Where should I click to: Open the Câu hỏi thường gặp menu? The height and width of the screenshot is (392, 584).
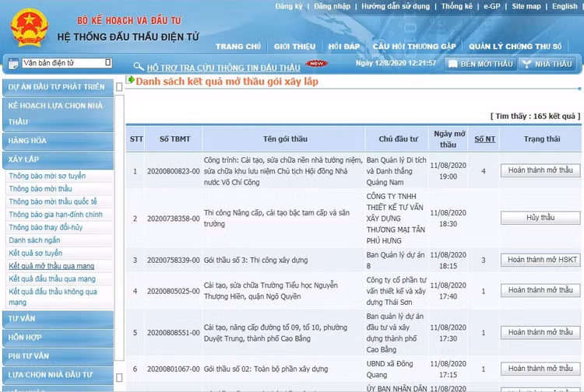coord(413,46)
